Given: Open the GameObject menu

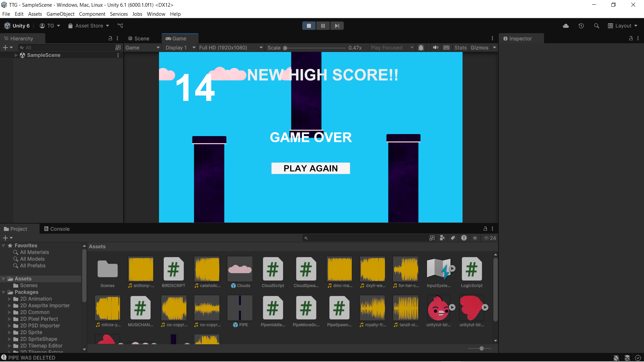Looking at the screenshot, I should (60, 14).
